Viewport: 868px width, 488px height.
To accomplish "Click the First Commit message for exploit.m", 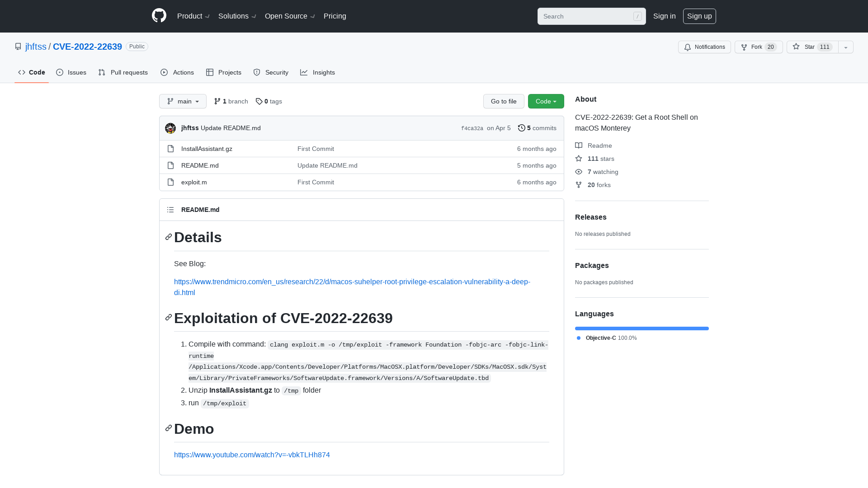I will tap(316, 182).
